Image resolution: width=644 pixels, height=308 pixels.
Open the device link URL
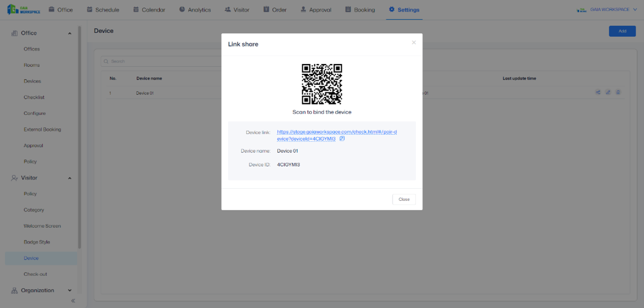click(337, 135)
